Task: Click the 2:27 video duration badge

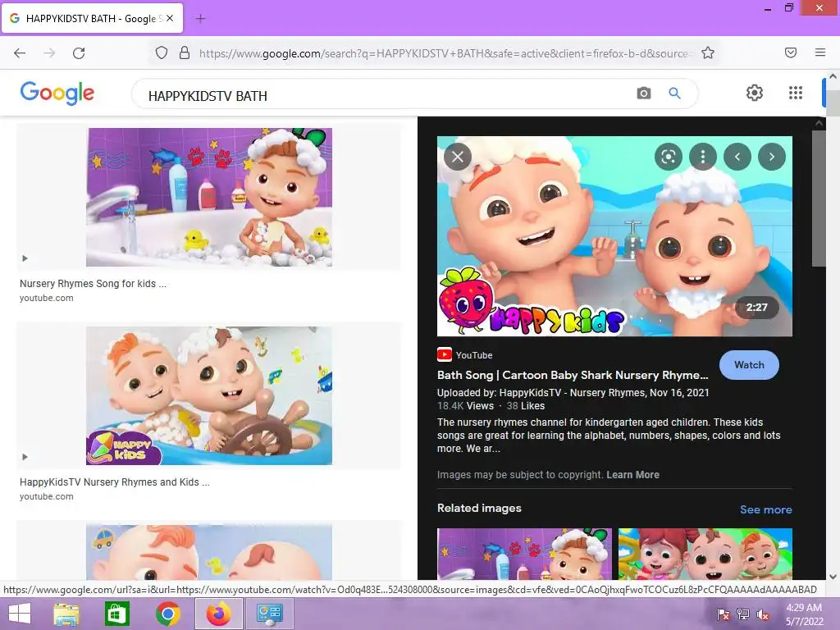Action: point(756,308)
